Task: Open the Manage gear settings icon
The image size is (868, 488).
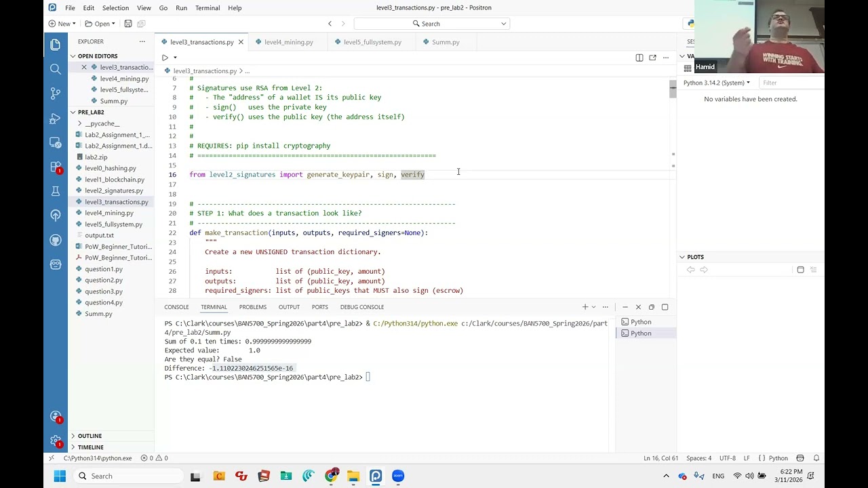Action: (x=56, y=441)
